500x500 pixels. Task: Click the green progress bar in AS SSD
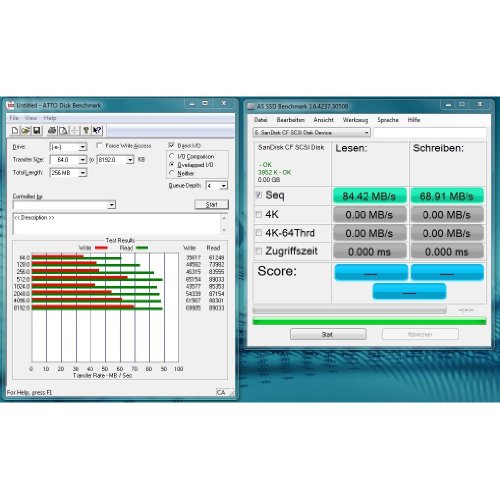369,322
